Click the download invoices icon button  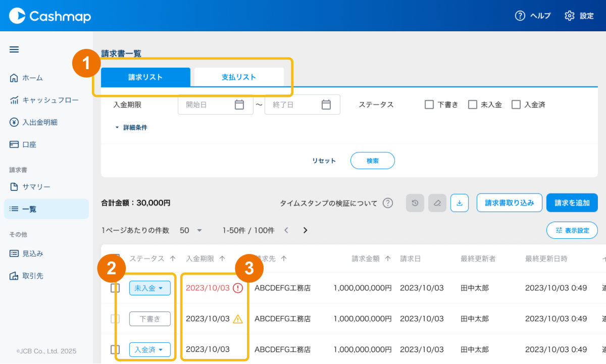pyautogui.click(x=460, y=203)
